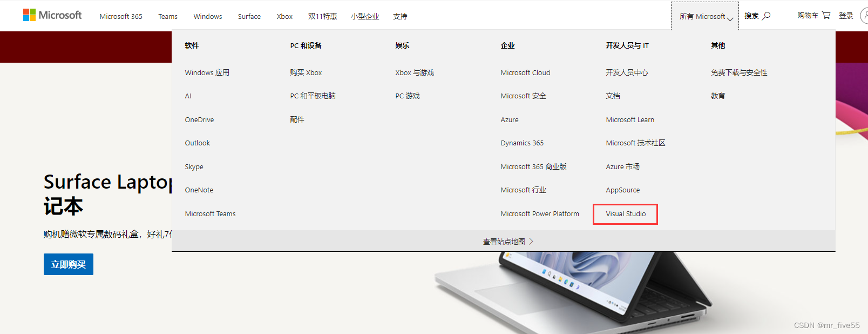This screenshot has height=334, width=868.
Task: Open the 购买 Xbox link
Action: click(x=306, y=72)
